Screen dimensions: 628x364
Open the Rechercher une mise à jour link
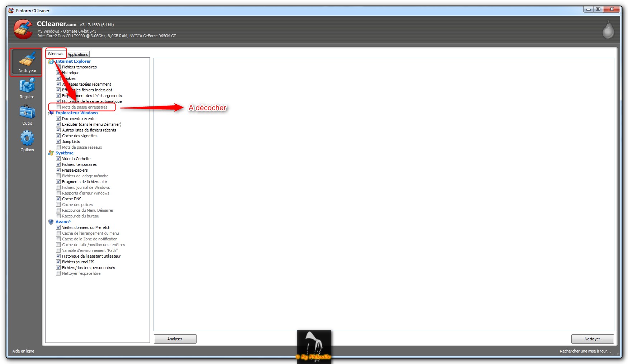pos(585,351)
